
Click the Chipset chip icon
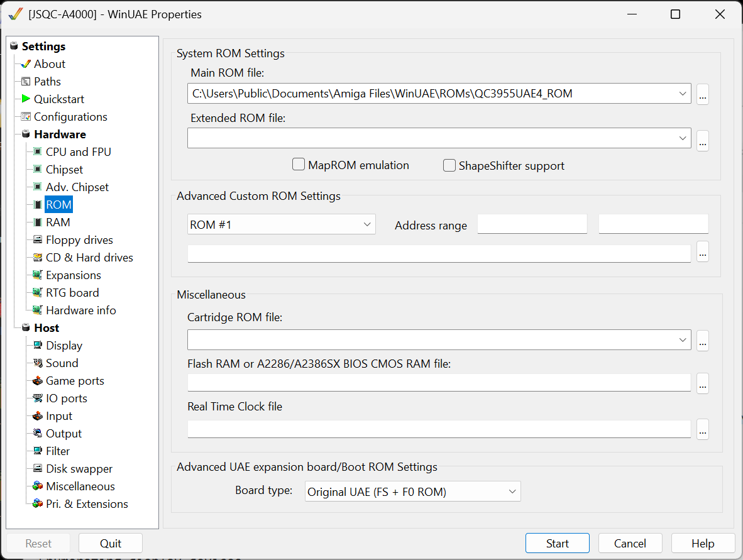38,169
